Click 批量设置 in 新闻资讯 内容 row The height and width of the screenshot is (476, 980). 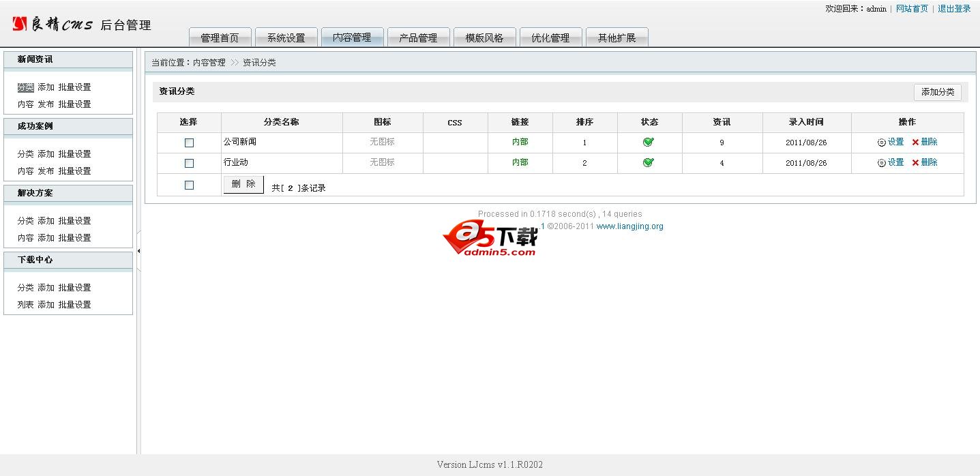coord(74,104)
